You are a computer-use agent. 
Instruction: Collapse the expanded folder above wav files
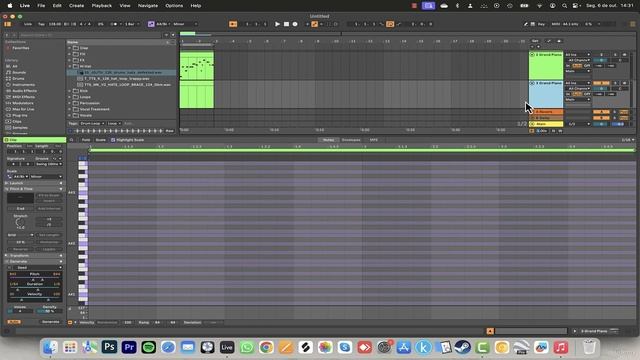[70, 66]
